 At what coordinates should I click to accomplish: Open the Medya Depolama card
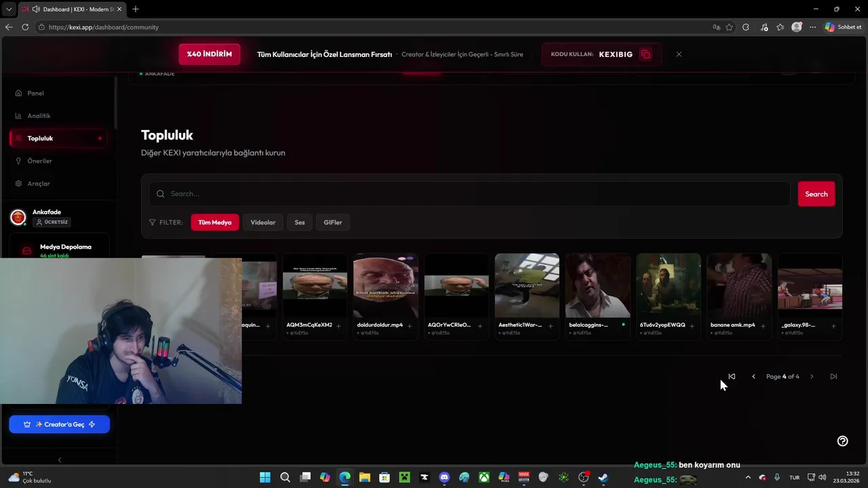click(x=59, y=248)
